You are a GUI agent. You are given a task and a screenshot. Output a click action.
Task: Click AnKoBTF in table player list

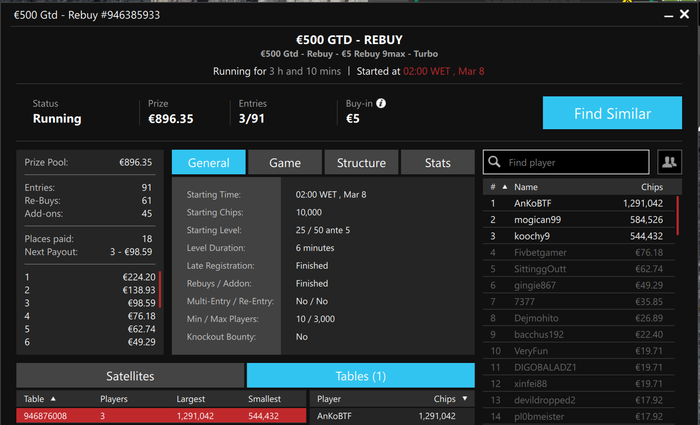334,416
